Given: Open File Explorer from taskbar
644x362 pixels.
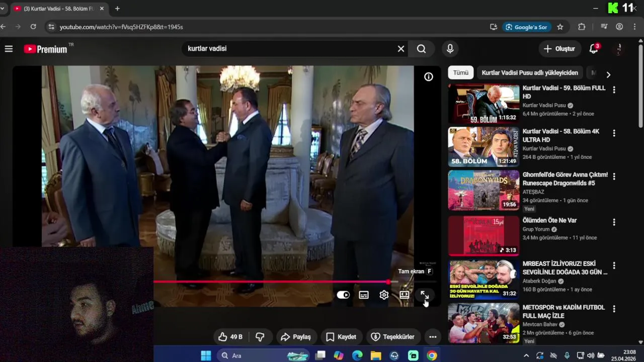Looking at the screenshot, I should 376,355.
